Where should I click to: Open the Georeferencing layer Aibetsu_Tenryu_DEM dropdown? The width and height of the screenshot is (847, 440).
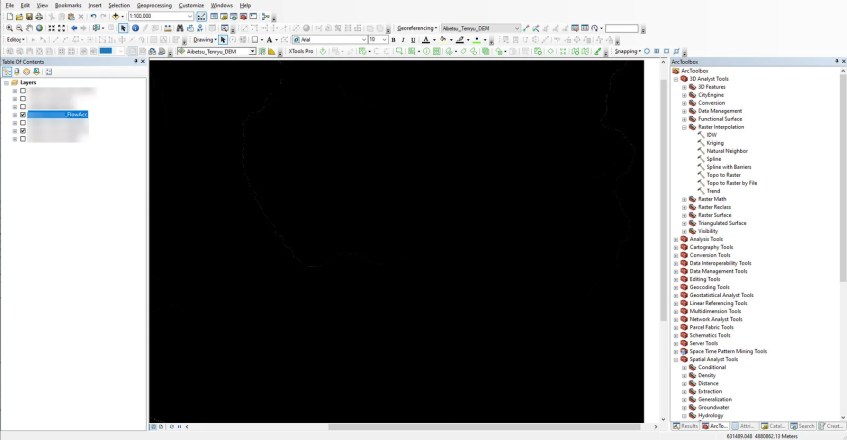point(517,28)
